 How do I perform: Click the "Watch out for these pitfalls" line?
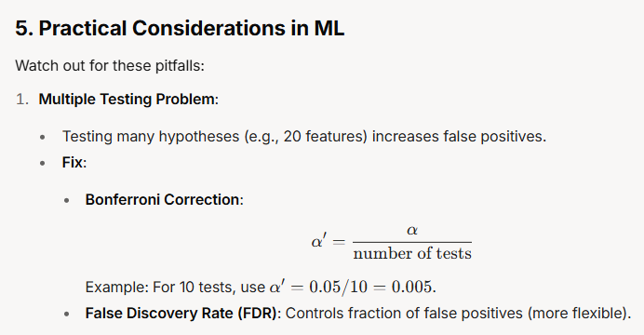click(110, 66)
